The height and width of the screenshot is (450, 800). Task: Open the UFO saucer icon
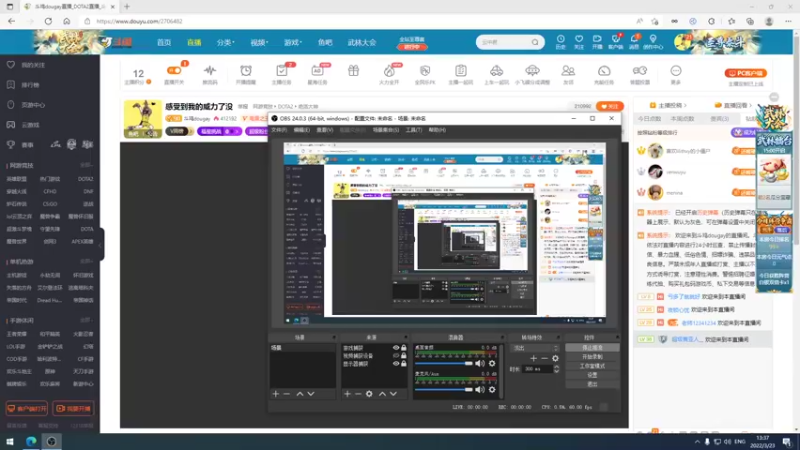[532, 70]
